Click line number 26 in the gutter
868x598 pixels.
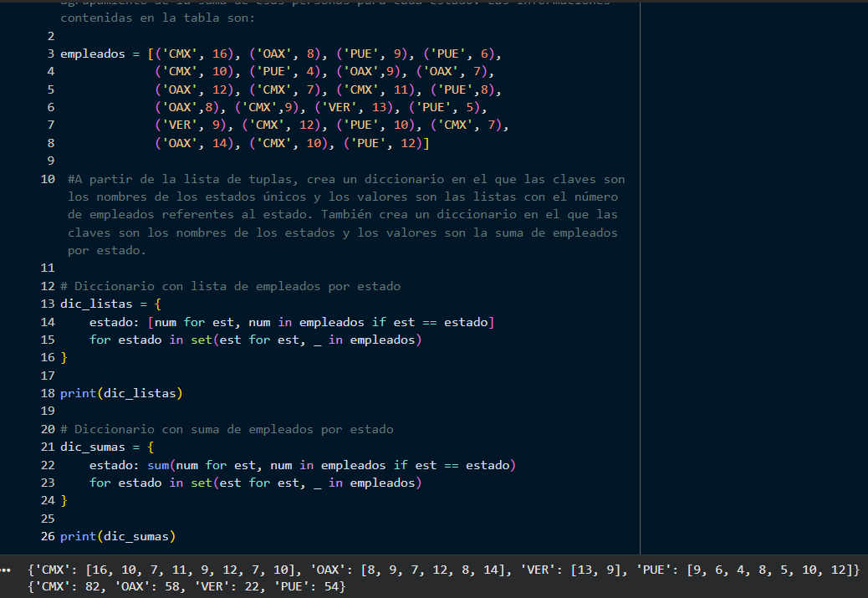49,537
